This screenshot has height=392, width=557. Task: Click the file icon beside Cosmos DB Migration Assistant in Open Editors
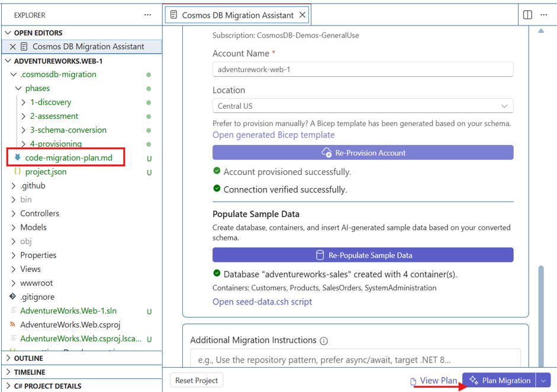pos(24,47)
